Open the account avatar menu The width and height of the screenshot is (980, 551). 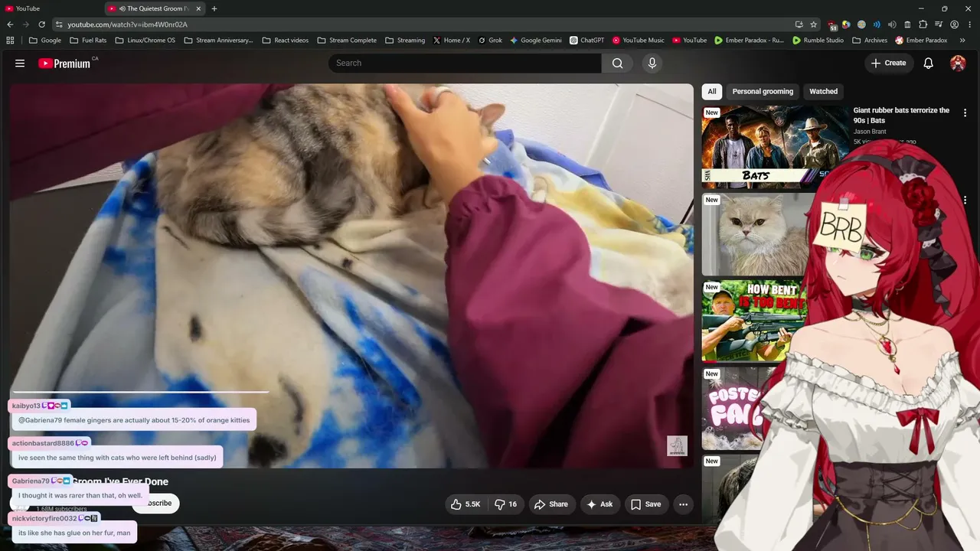(x=958, y=64)
